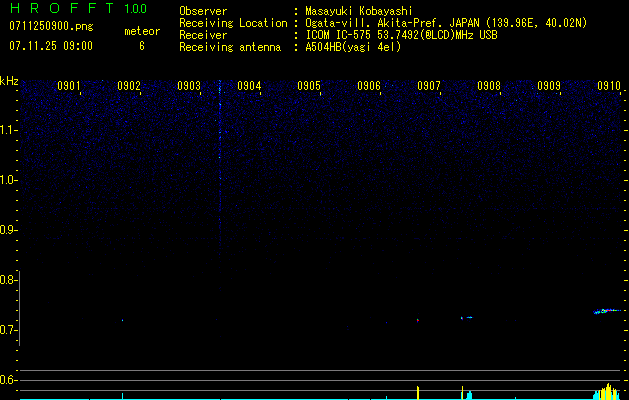Viewport: 629px width, 400px height.
Task: Click the Receiving antenna field label
Action: click(x=230, y=47)
